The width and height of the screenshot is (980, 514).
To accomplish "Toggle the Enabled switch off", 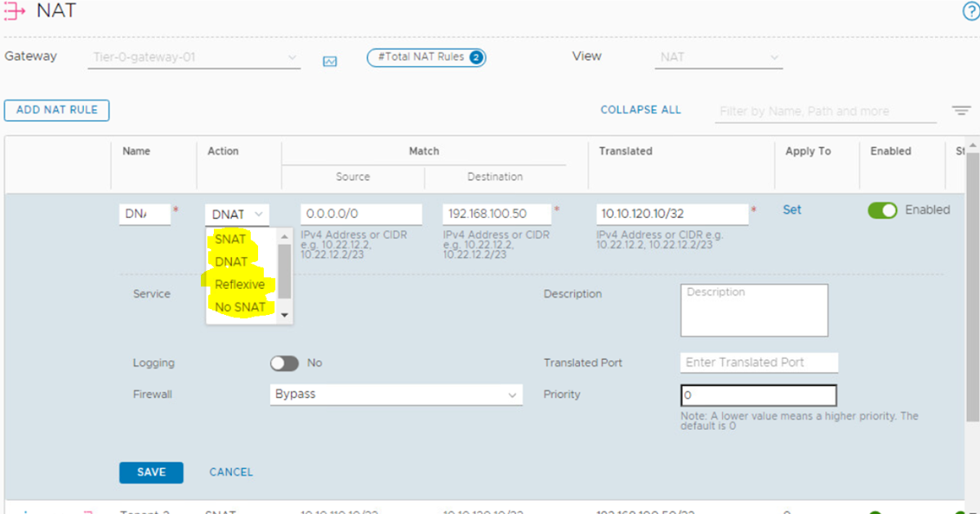I will tap(882, 210).
